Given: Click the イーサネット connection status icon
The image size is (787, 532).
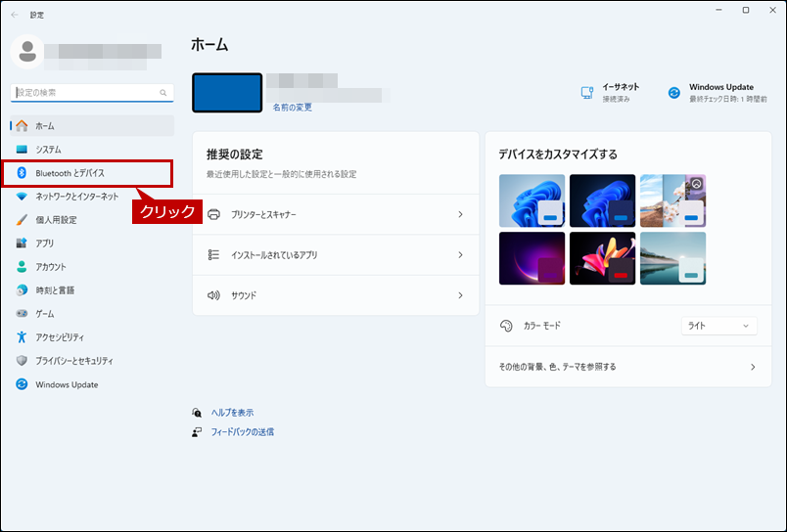Looking at the screenshot, I should [x=586, y=93].
